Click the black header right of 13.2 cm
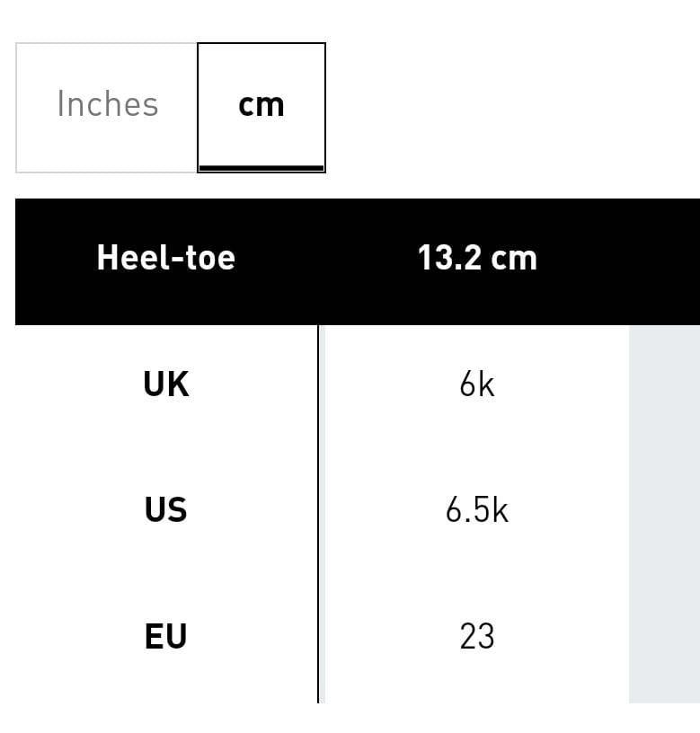700x733 pixels. [x=664, y=261]
